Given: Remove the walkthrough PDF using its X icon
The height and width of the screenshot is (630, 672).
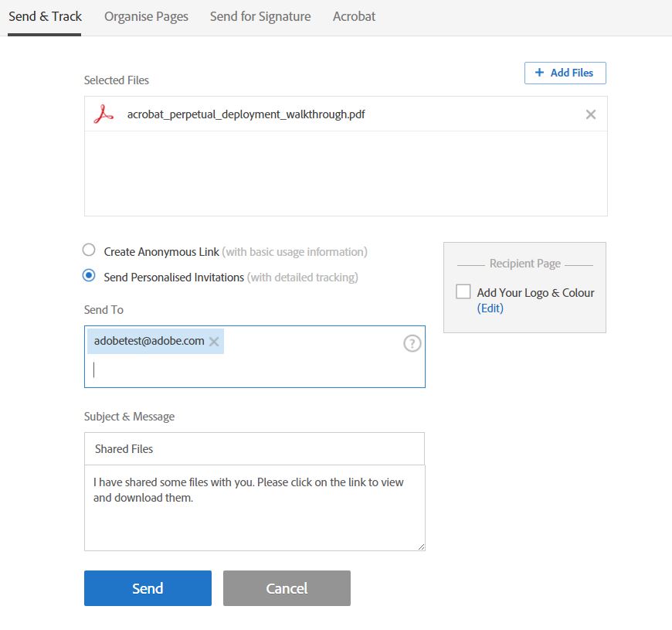Looking at the screenshot, I should [x=591, y=114].
